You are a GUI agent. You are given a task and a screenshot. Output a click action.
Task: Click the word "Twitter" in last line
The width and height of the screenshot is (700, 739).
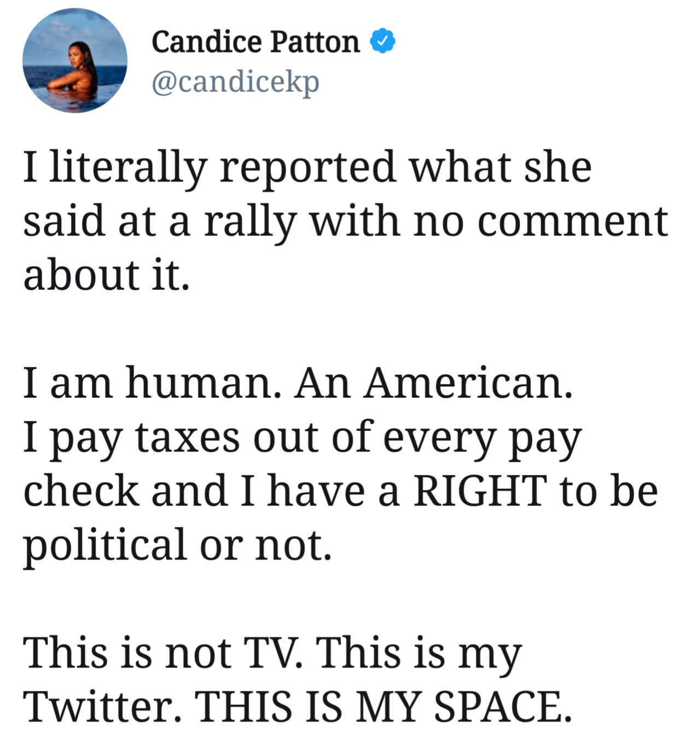point(102,707)
